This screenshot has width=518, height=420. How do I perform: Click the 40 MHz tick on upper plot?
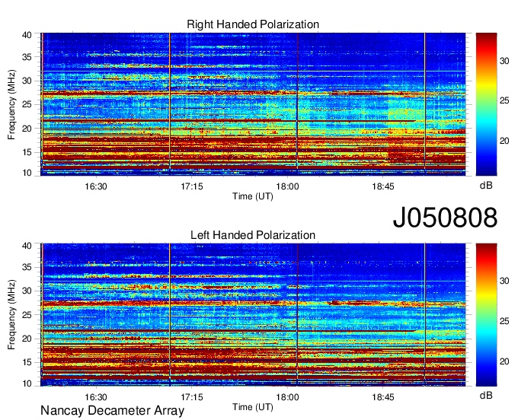pos(27,35)
